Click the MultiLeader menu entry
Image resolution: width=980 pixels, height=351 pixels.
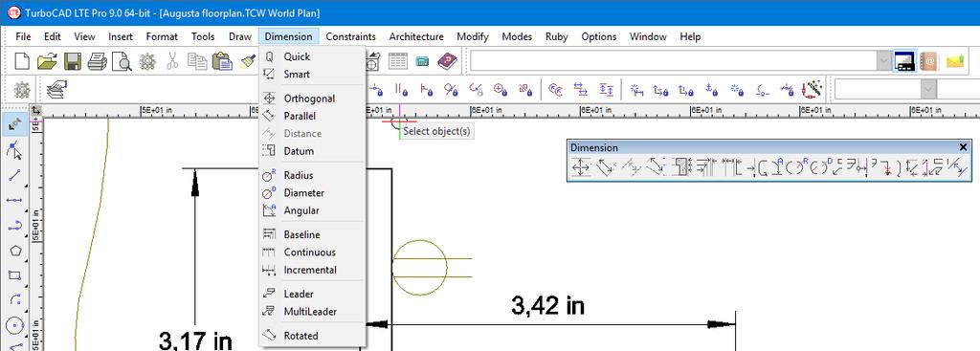[x=310, y=312]
